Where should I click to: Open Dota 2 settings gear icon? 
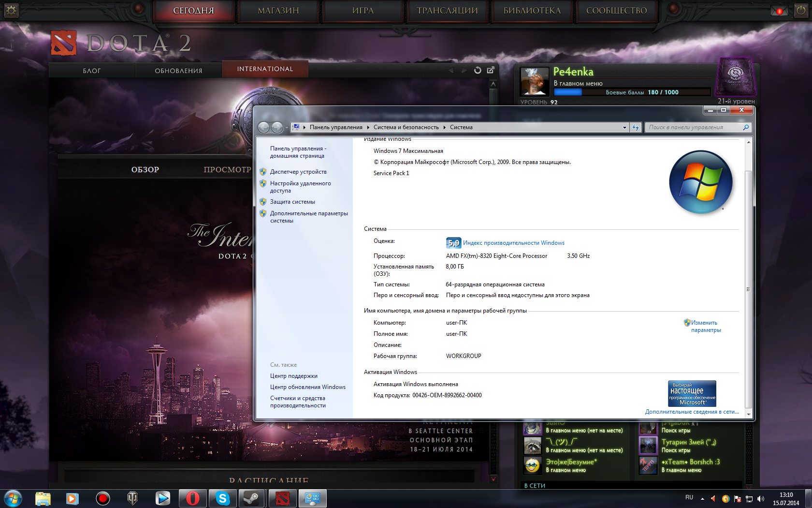pos(11,10)
